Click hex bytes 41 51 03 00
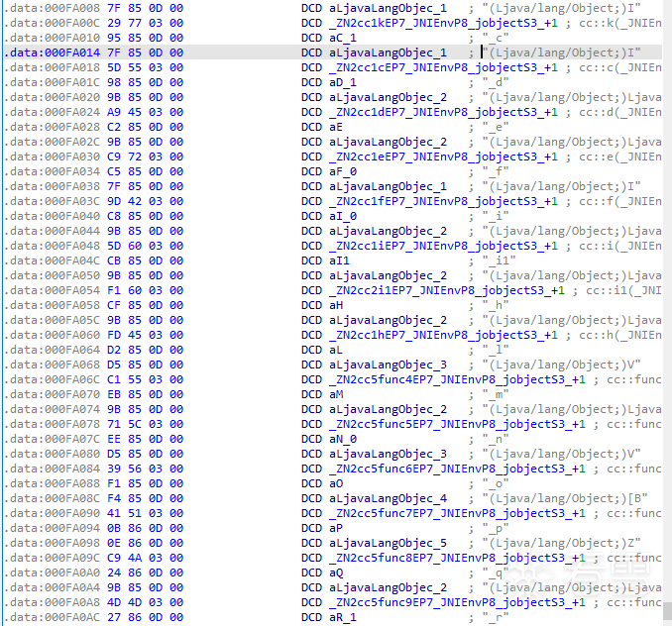Image resolution: width=672 pixels, height=626 pixels. coord(146,513)
